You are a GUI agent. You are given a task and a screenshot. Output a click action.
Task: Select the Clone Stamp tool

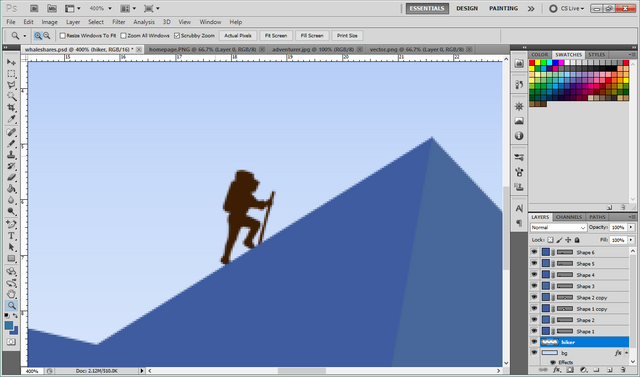pyautogui.click(x=11, y=155)
